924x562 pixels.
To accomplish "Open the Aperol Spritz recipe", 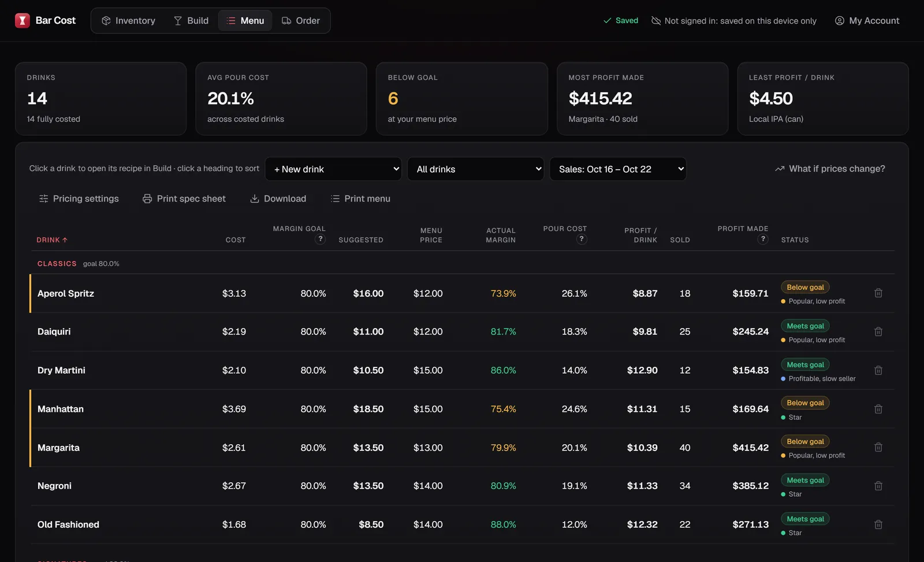I will coord(66,293).
